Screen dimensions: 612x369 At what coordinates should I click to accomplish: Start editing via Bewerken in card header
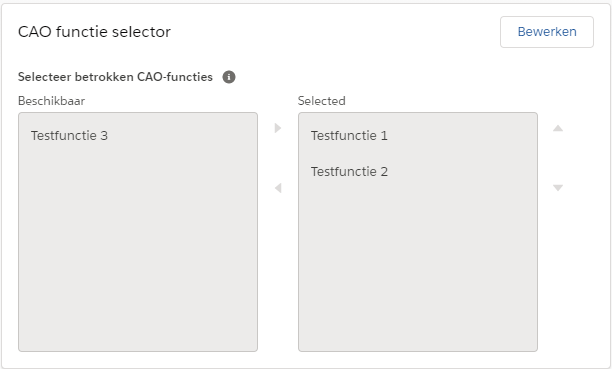pos(546,32)
